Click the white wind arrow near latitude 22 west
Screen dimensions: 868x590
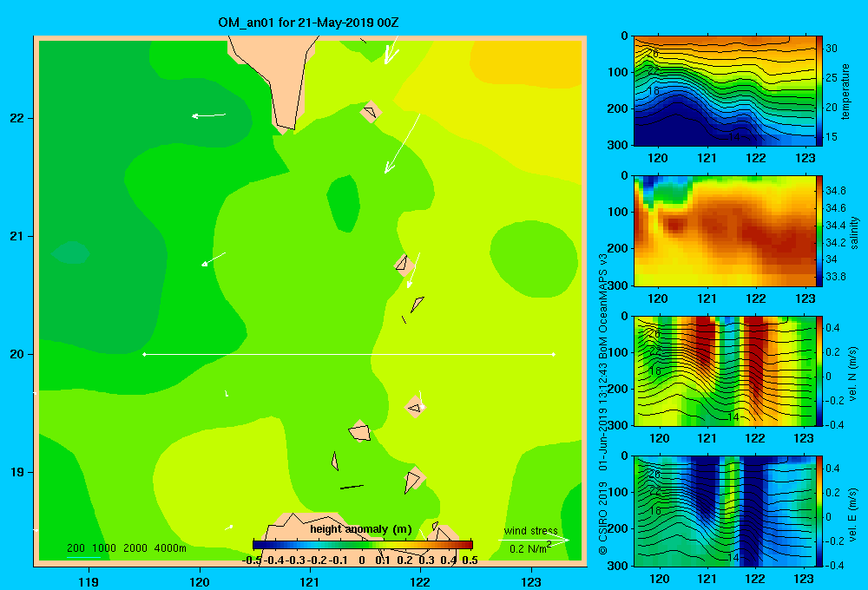[208, 115]
